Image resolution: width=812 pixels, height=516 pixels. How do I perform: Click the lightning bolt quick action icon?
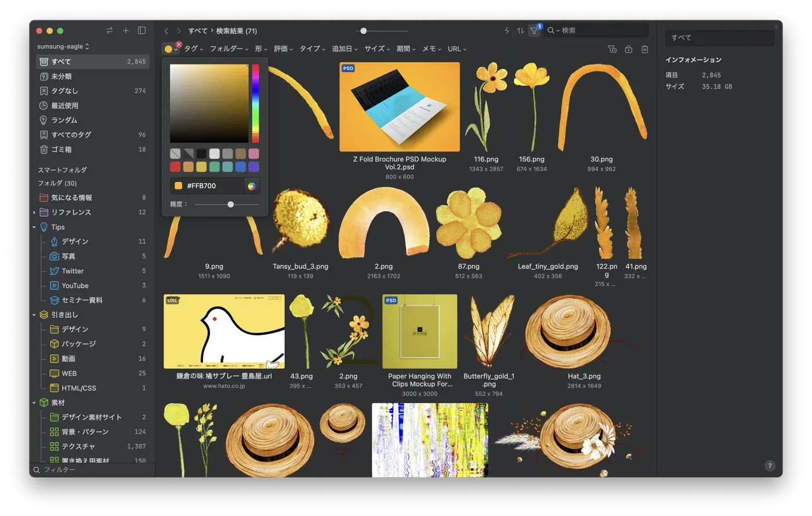tap(507, 30)
